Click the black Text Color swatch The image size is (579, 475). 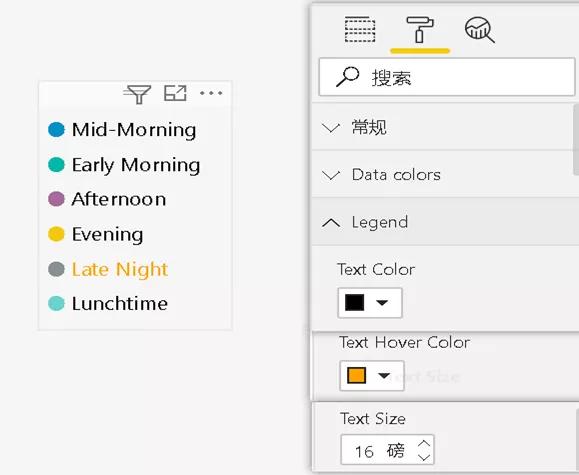coord(354,303)
